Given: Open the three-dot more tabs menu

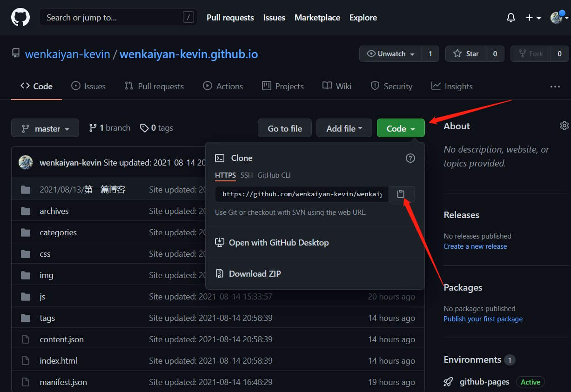Looking at the screenshot, I should click(555, 86).
